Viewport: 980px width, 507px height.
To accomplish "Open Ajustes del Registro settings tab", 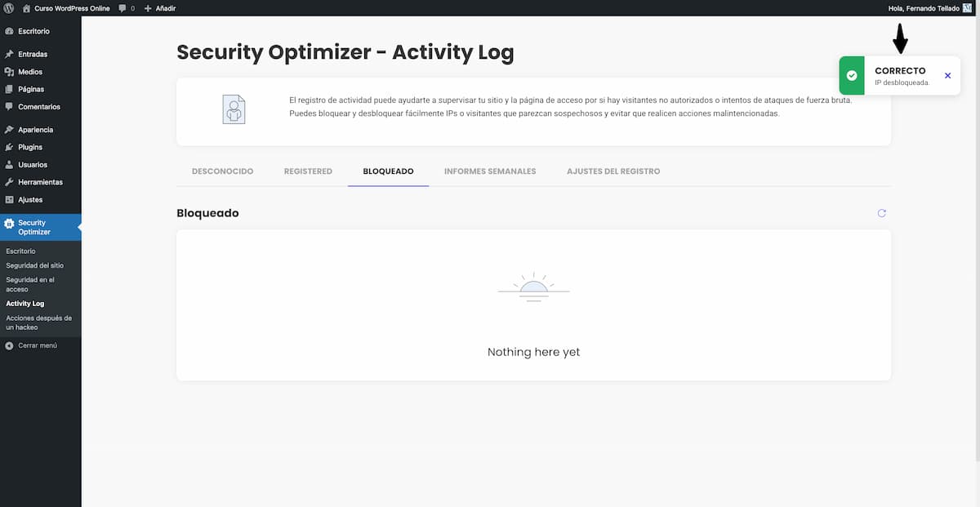I will pos(613,171).
